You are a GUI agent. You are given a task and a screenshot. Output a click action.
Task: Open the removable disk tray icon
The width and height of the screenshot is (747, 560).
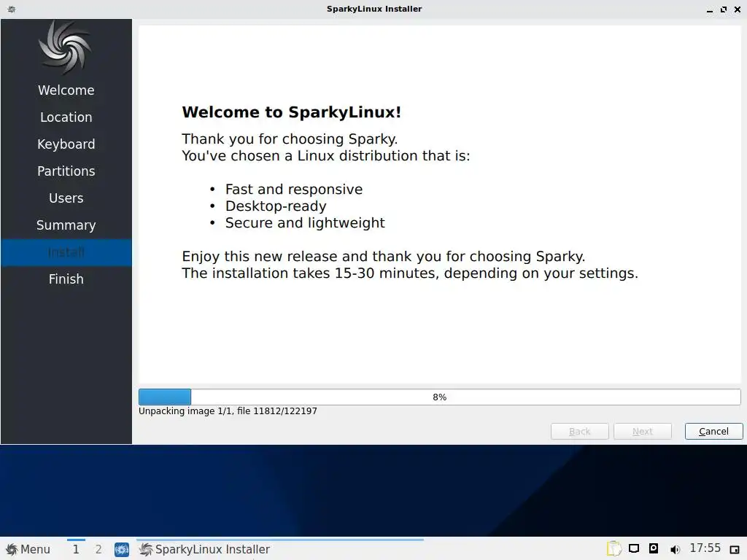click(x=654, y=548)
